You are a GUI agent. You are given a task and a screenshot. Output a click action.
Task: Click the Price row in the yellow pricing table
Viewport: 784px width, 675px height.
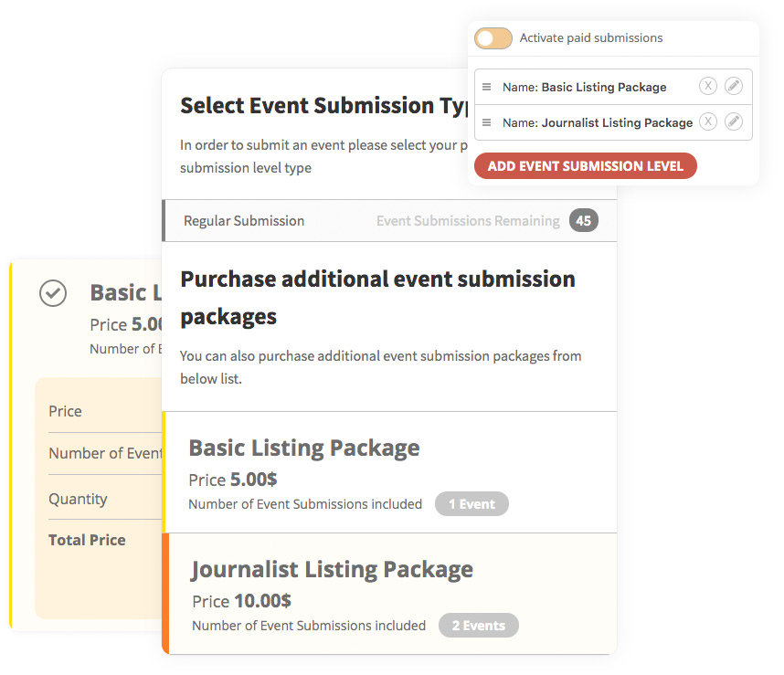65,411
